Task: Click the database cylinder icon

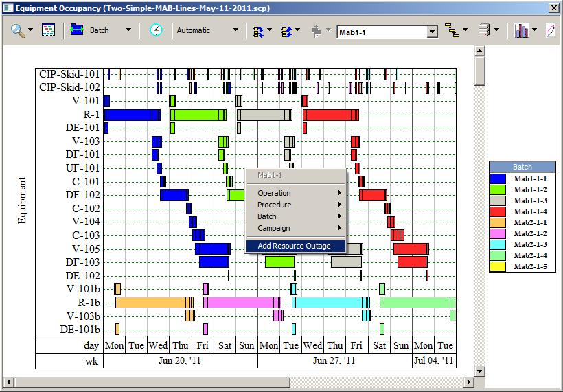Action: tap(484, 30)
